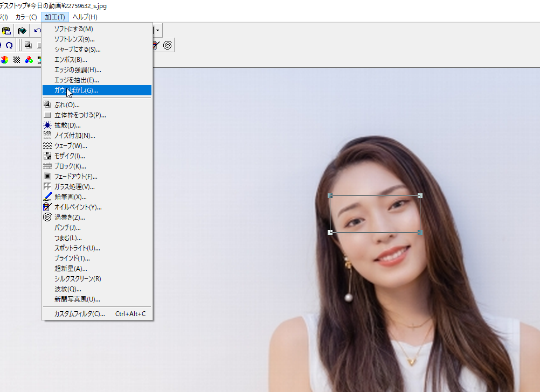
Task: Click the oil paint toolbar icon
Action: coord(156,45)
